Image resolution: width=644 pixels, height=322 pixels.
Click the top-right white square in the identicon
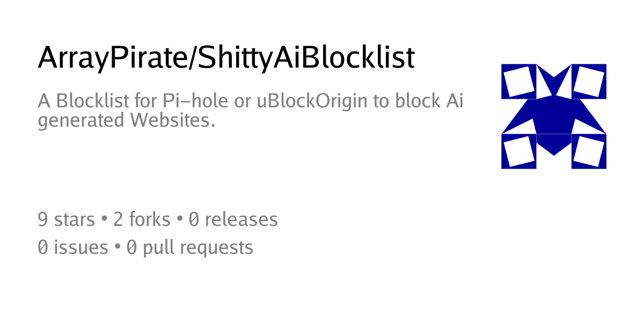589,81
